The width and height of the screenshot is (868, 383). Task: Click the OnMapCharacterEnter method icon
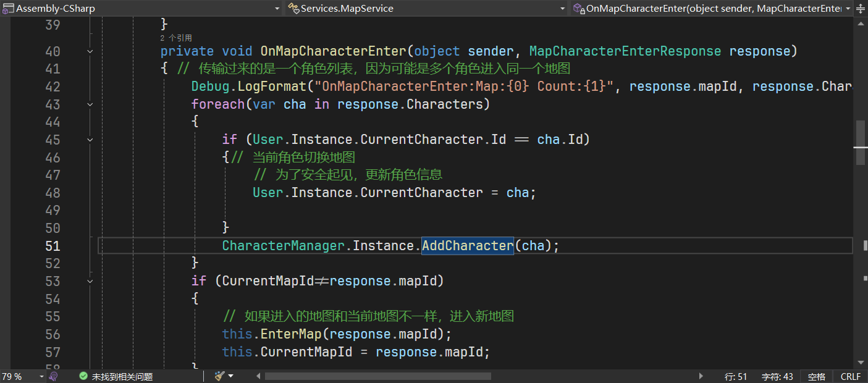tap(578, 9)
